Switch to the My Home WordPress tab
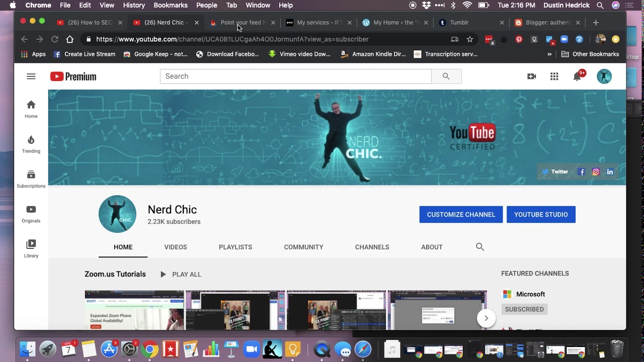Screen dimensions: 644x362 pyautogui.click(x=394, y=23)
